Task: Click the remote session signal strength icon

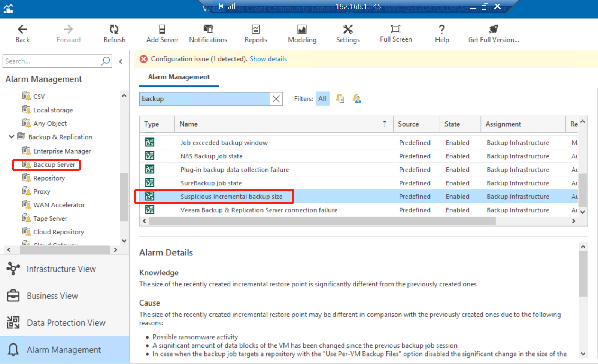Action: pos(231,6)
